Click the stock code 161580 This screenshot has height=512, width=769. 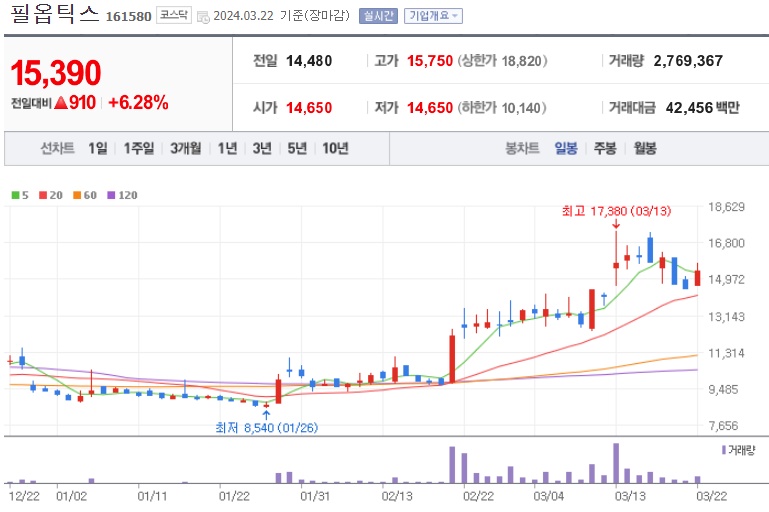[x=128, y=17]
